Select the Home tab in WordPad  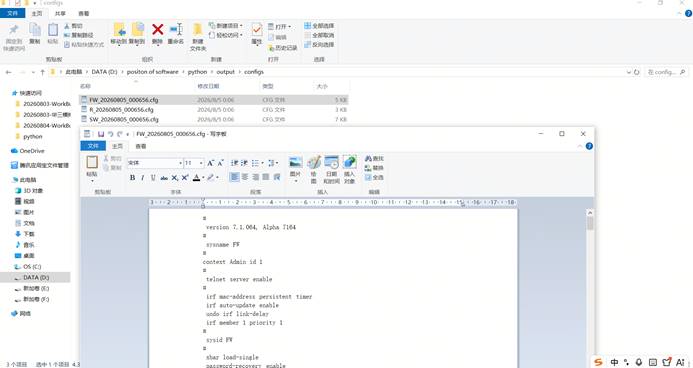118,146
